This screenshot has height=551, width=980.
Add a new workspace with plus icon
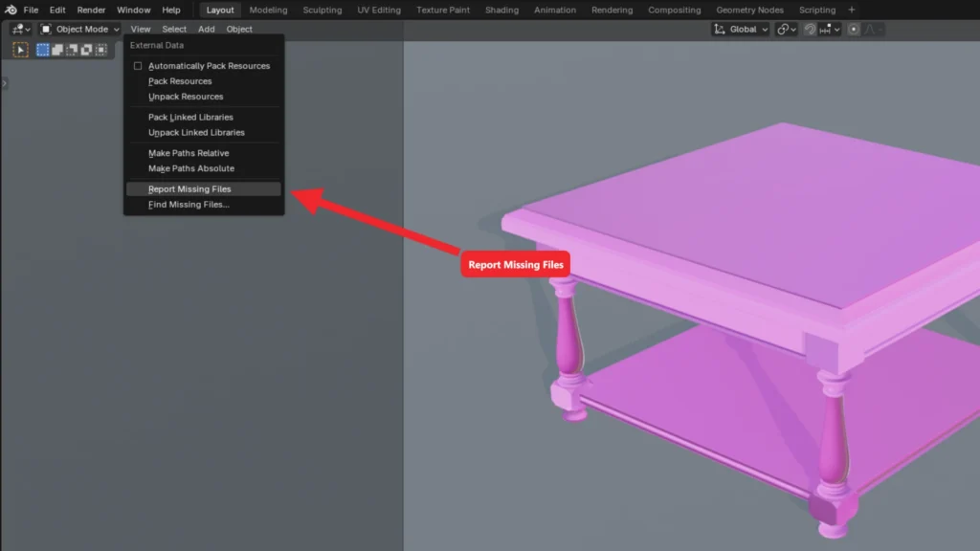click(851, 10)
